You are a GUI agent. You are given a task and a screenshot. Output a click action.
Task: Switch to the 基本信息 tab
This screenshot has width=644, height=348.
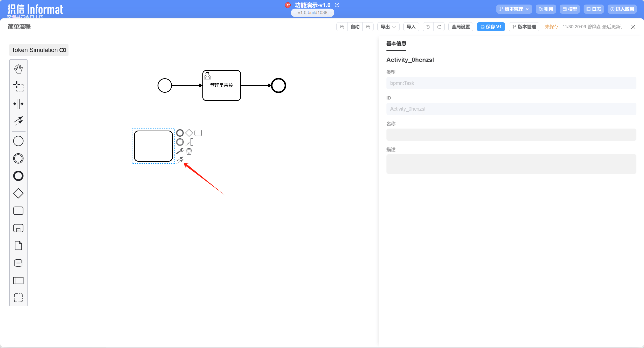pos(396,43)
